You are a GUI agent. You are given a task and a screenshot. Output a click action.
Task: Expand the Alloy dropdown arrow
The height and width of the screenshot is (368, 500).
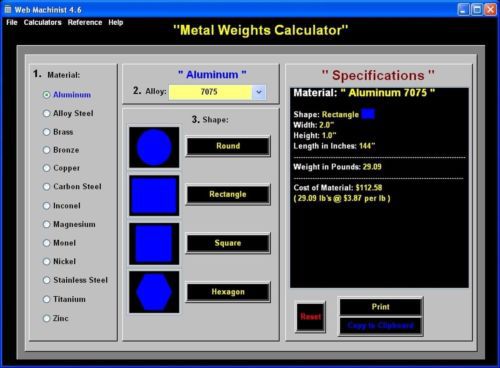coord(259,92)
